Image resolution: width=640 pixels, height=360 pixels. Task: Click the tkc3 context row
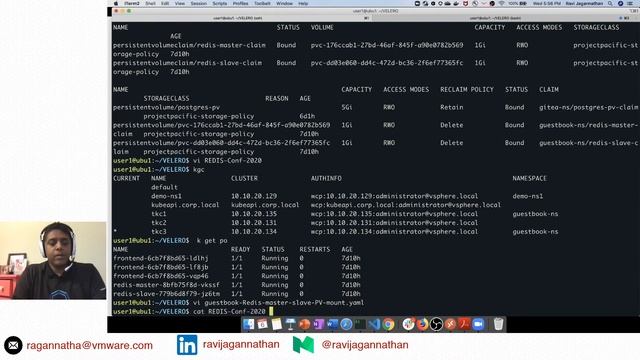click(x=336, y=232)
